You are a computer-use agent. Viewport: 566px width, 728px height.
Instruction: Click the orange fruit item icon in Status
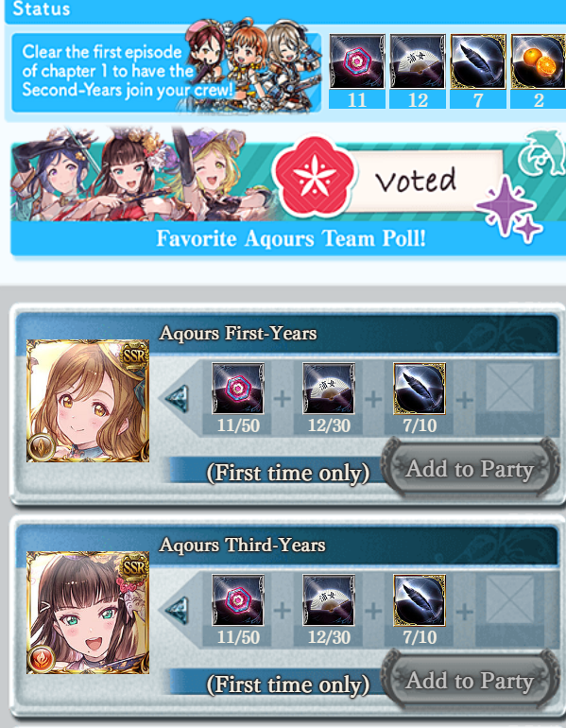(539, 61)
